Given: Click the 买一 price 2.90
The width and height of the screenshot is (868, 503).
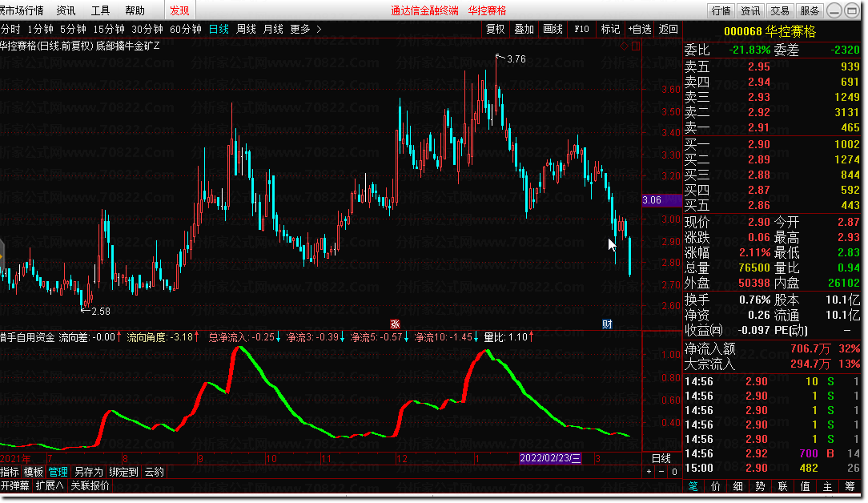Looking at the screenshot, I should [758, 144].
